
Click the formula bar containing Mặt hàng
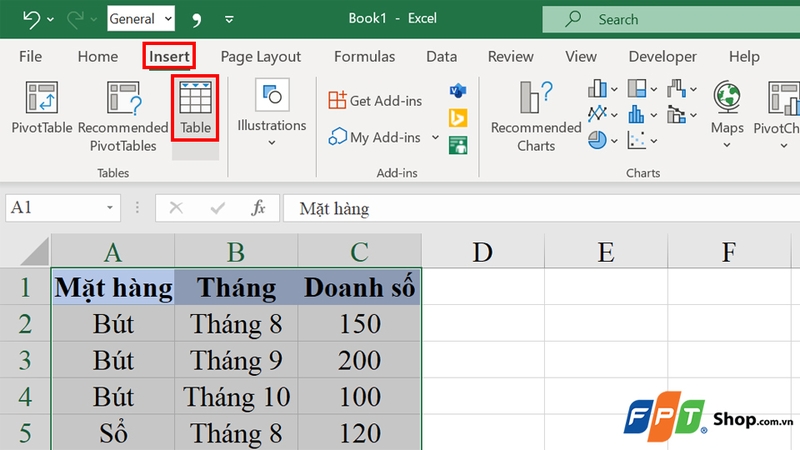[x=541, y=208]
